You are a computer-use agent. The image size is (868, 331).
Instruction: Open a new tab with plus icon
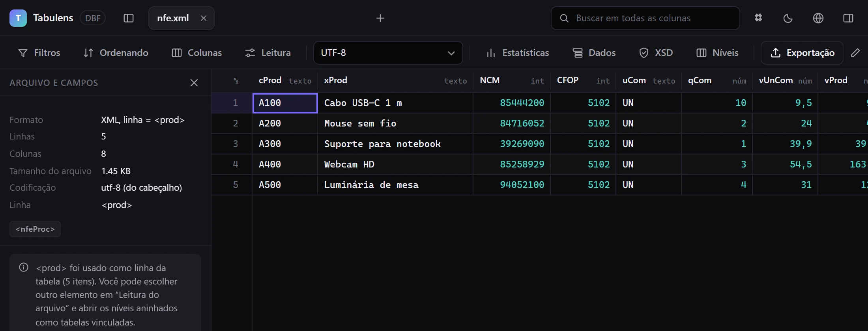pos(380,18)
